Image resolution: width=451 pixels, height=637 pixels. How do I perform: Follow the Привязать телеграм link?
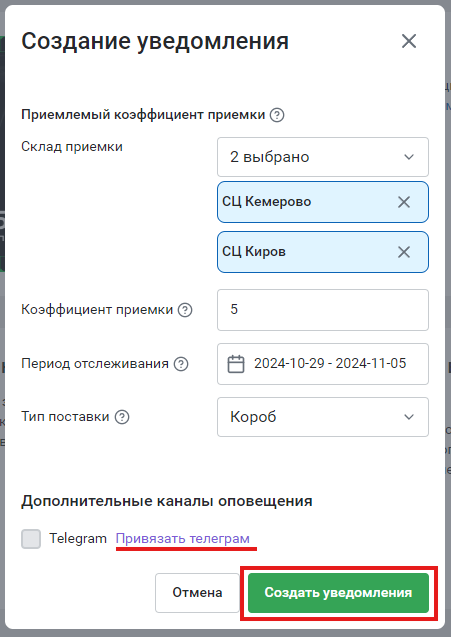pyautogui.click(x=182, y=538)
